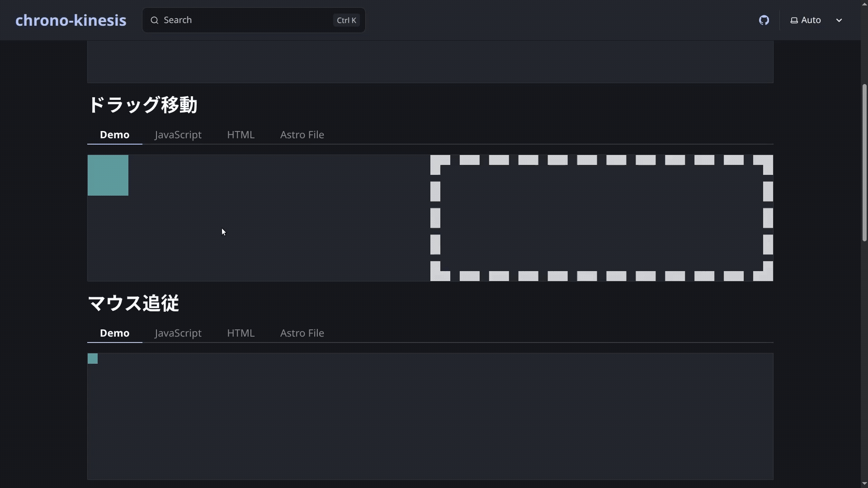Switch to the JavaScript tab under マウス追従
868x488 pixels.
[178, 333]
